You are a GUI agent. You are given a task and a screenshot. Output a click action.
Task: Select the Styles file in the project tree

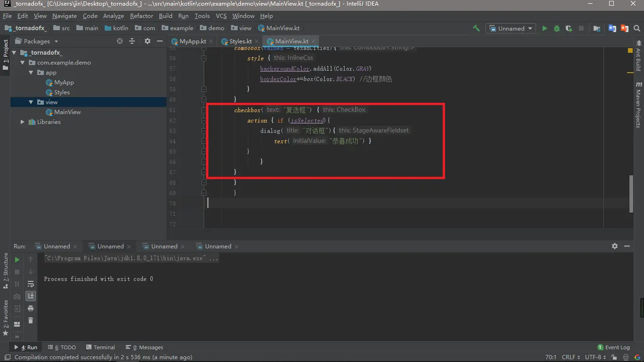point(61,92)
